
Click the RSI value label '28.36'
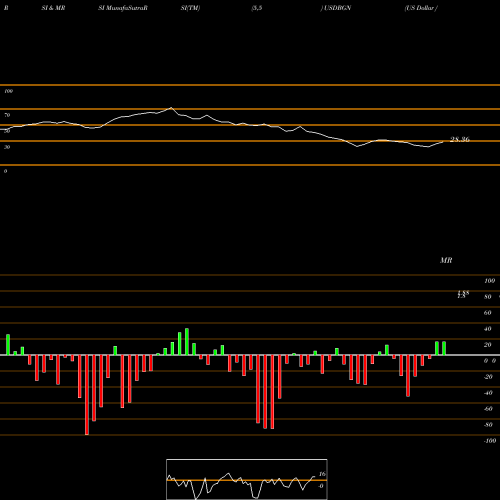tap(460, 139)
